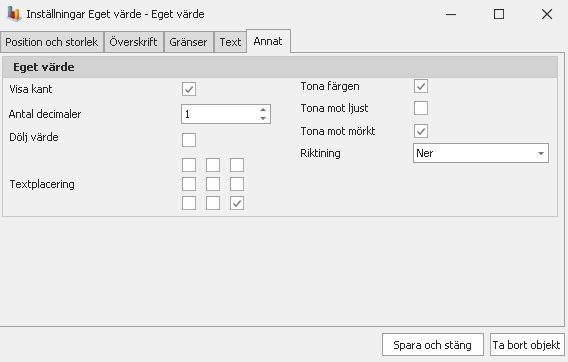The image size is (568, 362).
Task: Select center Textplacering checkbox
Action: pyautogui.click(x=213, y=184)
